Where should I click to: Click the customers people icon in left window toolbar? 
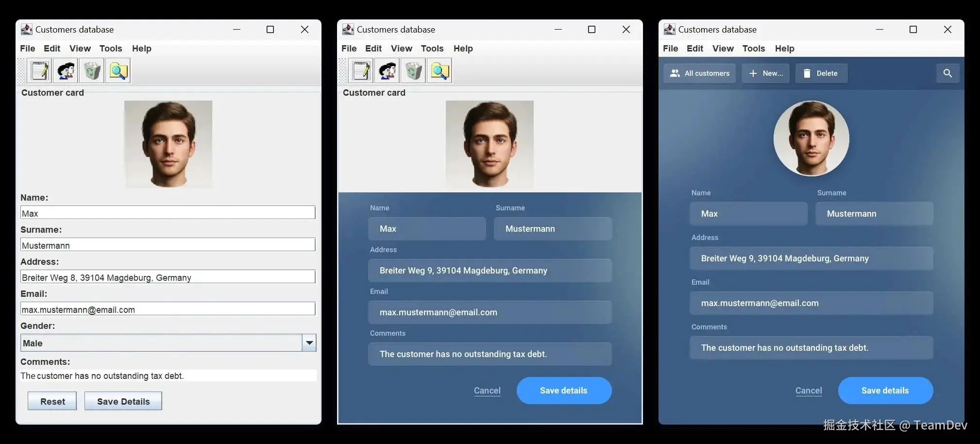coord(66,71)
